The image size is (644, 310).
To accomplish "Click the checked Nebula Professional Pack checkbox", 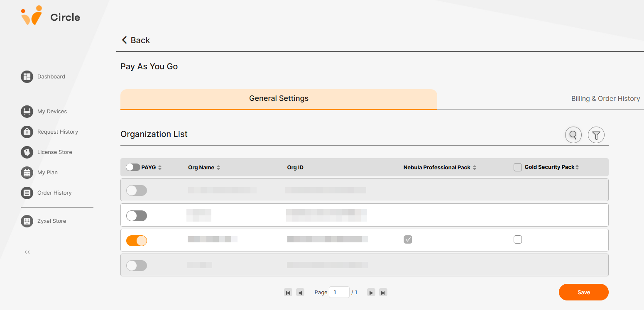I will pyautogui.click(x=408, y=239).
